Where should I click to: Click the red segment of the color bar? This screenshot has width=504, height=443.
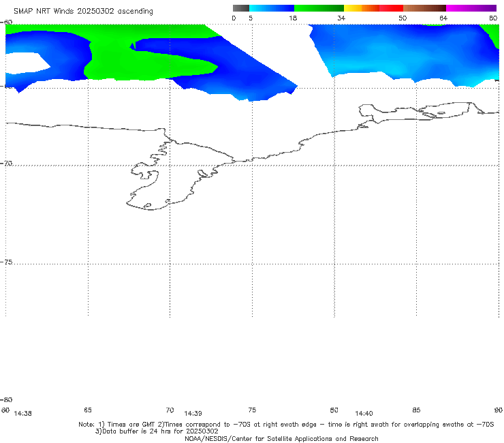391,8
